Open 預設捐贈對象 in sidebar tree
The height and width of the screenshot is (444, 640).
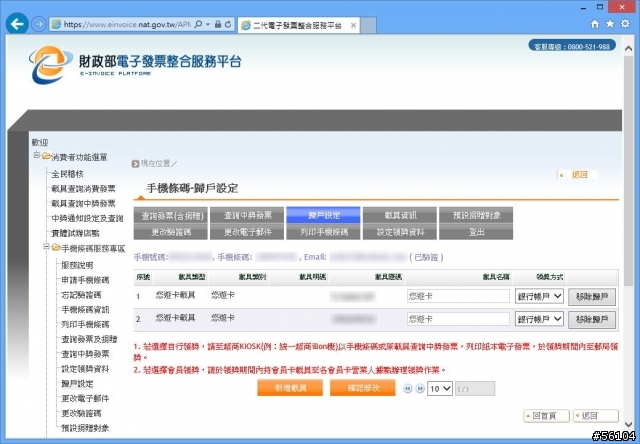pos(85,428)
